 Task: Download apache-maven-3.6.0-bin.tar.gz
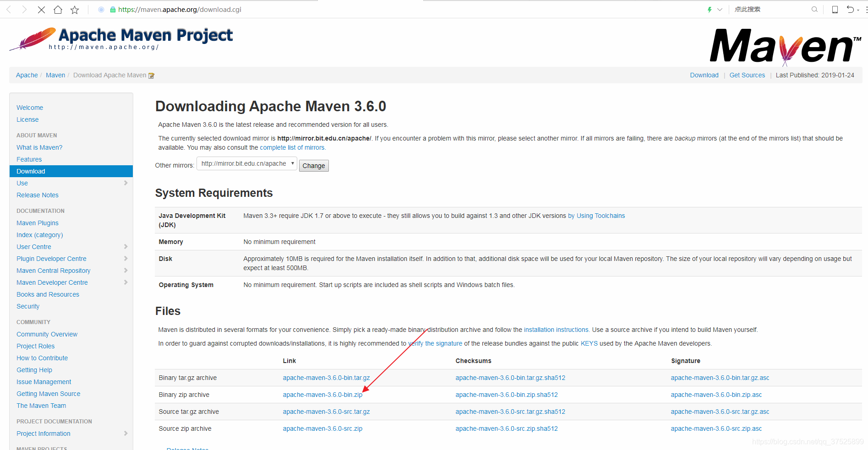[326, 378]
